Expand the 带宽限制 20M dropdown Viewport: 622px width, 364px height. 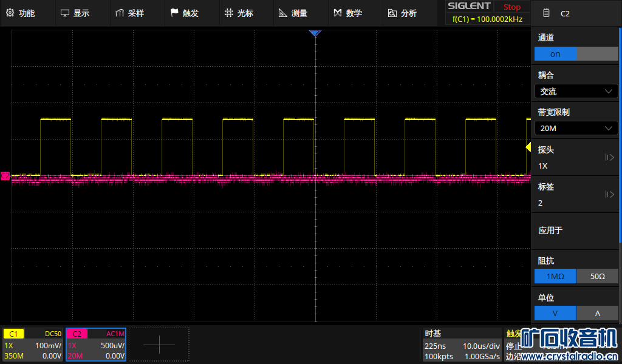tap(576, 129)
